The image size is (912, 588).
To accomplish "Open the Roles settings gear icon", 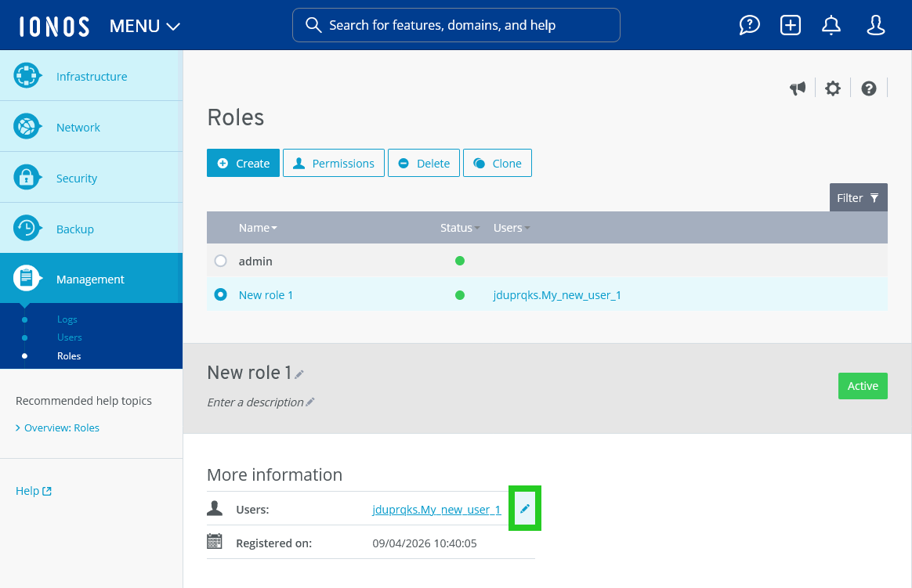I will [x=832, y=88].
